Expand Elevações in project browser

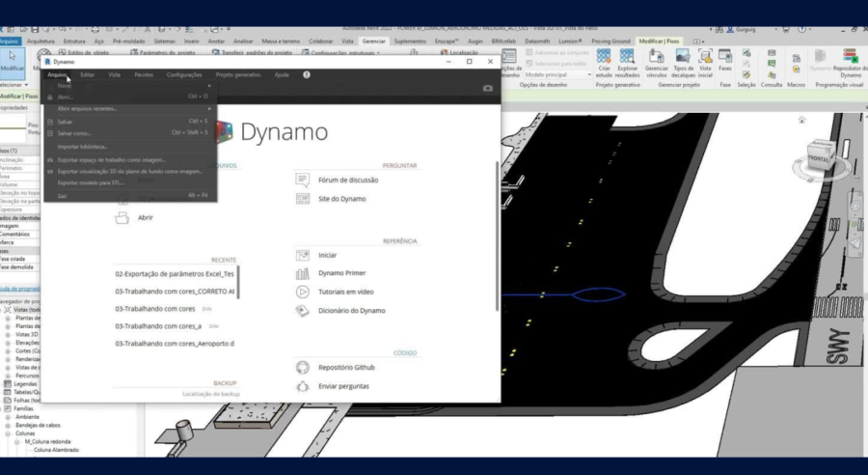(x=8, y=343)
